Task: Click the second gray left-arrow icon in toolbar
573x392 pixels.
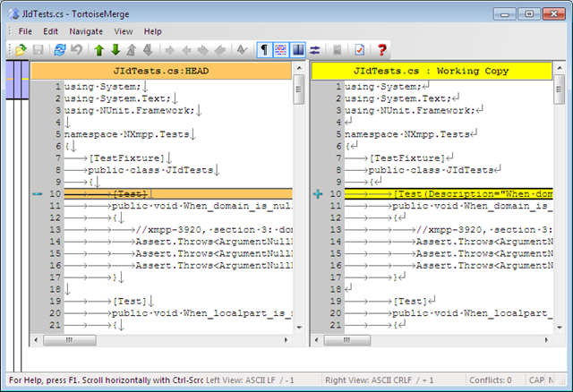Action: [x=219, y=50]
